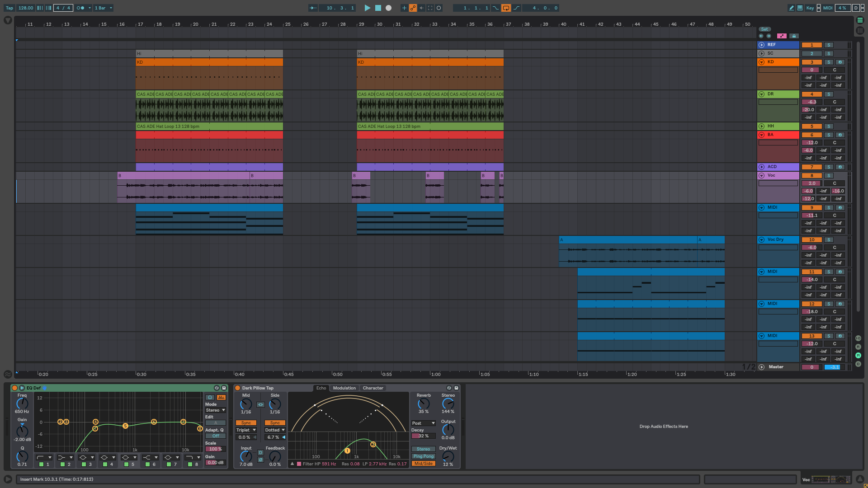This screenshot has height=488, width=868.
Task: Fold the Voc Dry track
Action: pyautogui.click(x=762, y=239)
